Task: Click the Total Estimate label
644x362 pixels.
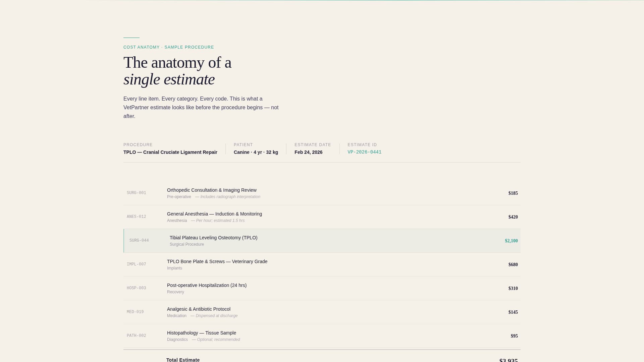Action: 183,360
